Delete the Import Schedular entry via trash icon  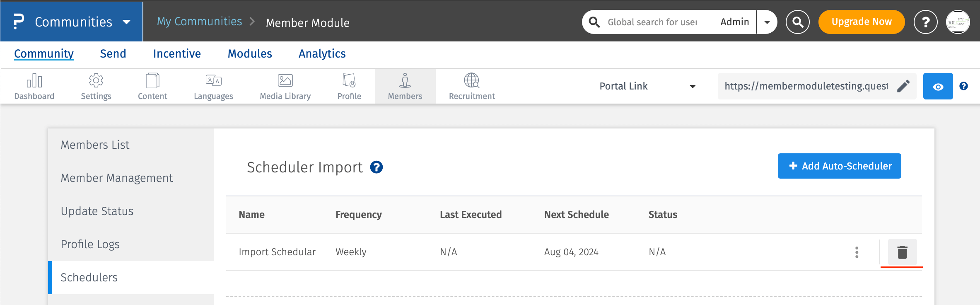pos(902,252)
